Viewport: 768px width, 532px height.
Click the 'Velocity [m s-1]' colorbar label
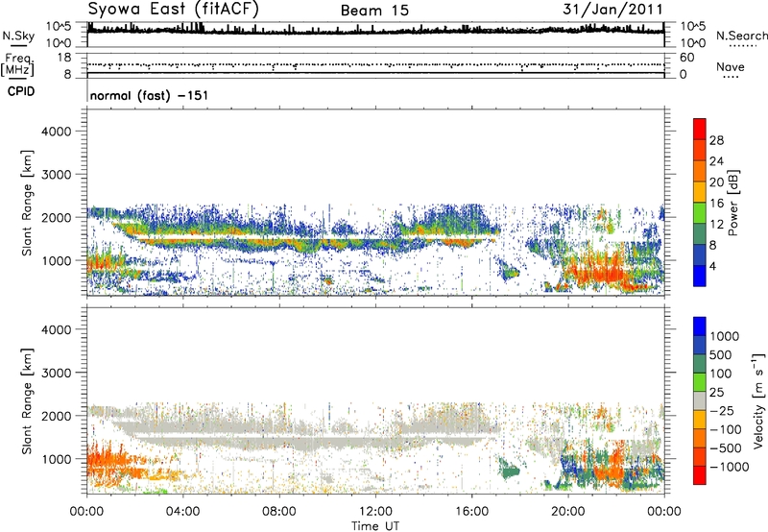pyautogui.click(x=758, y=400)
